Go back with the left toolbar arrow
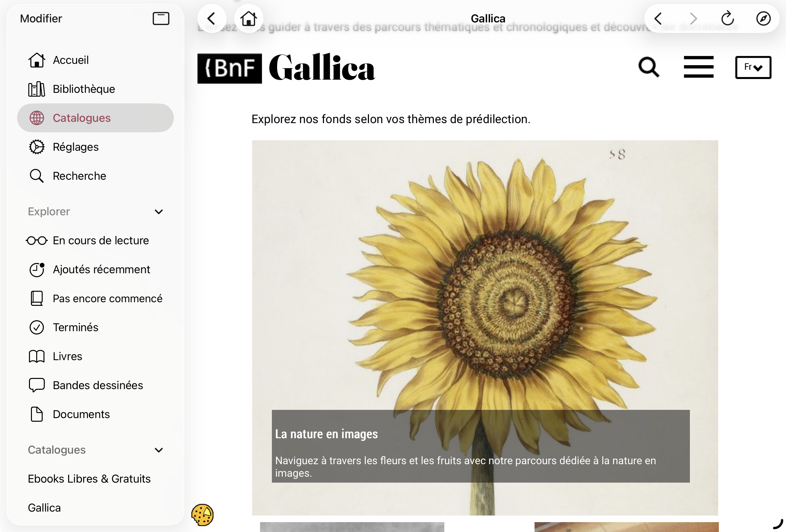Screen dimensions: 786x532 point(212,18)
